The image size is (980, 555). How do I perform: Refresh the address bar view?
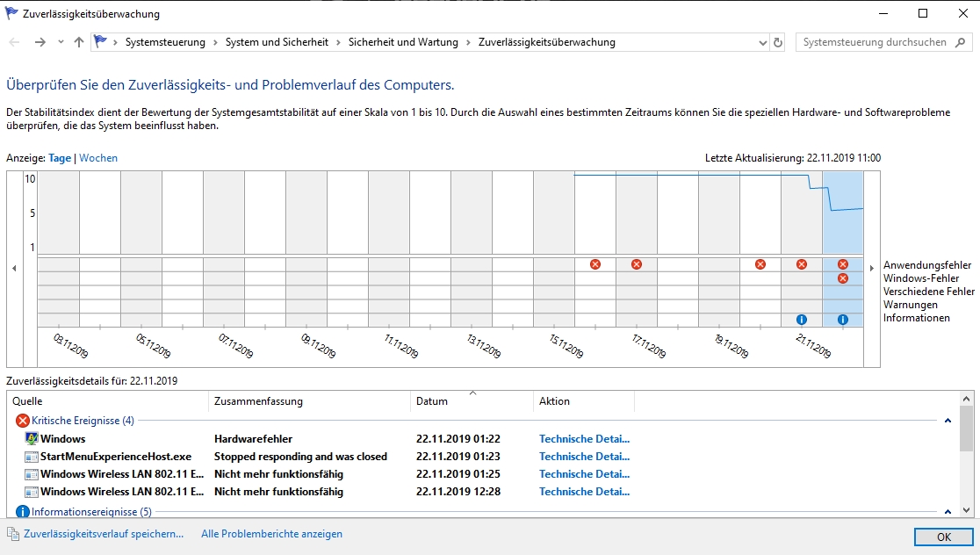click(777, 42)
